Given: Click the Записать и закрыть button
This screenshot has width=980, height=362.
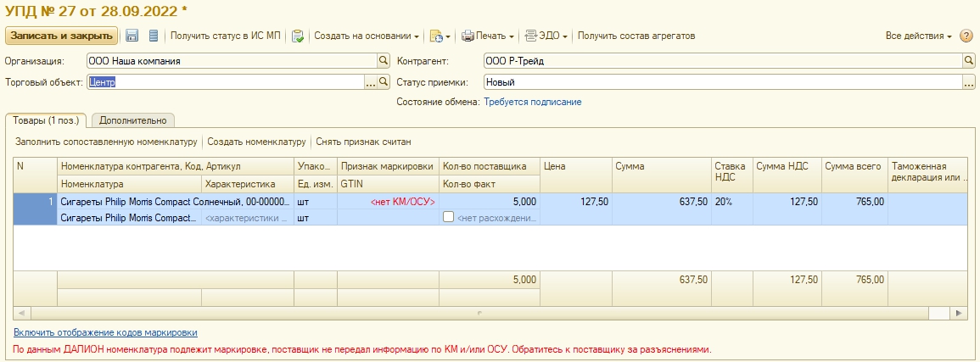Looking at the screenshot, I should pos(61,36).
